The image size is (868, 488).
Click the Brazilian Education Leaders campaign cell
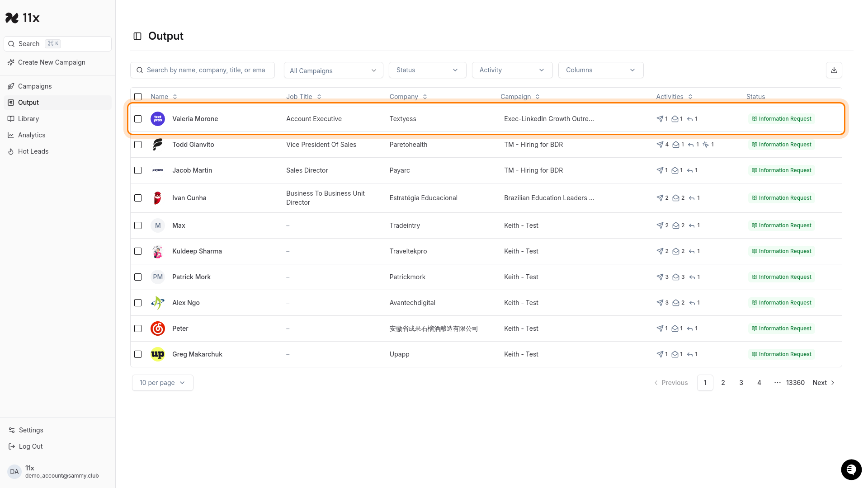pos(549,198)
